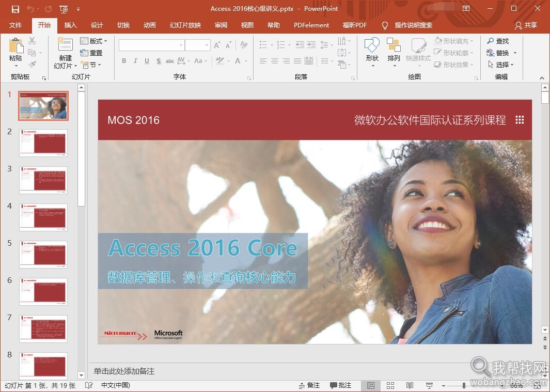
Task: Click 操作说明搜索 search box
Action: [414, 25]
